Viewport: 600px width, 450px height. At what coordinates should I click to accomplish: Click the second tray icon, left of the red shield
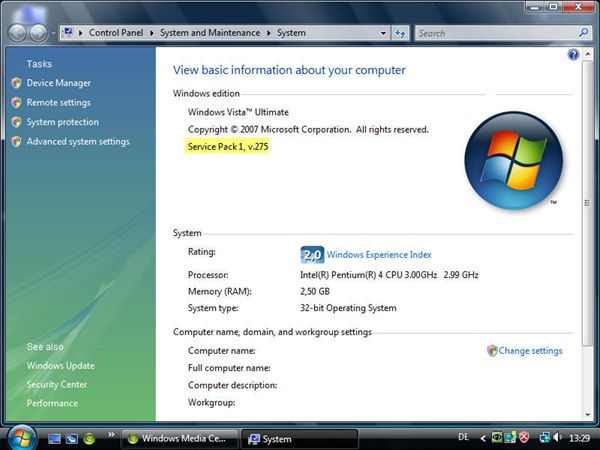[x=510, y=437]
